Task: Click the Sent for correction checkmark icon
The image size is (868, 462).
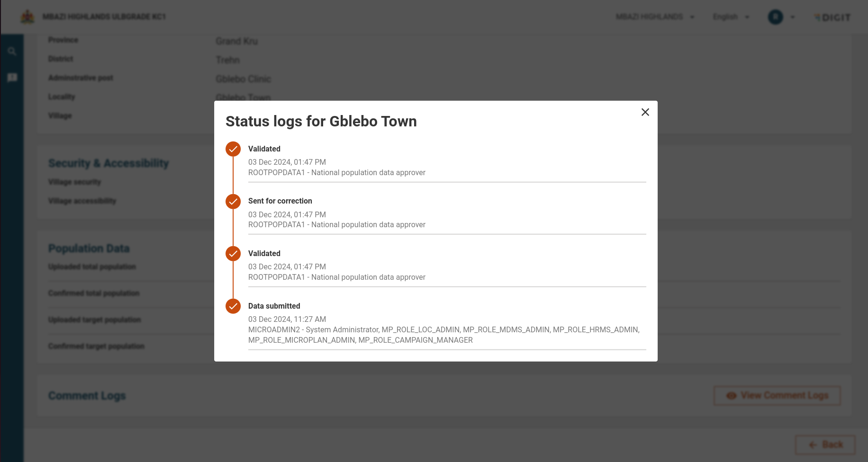Action: coord(233,202)
